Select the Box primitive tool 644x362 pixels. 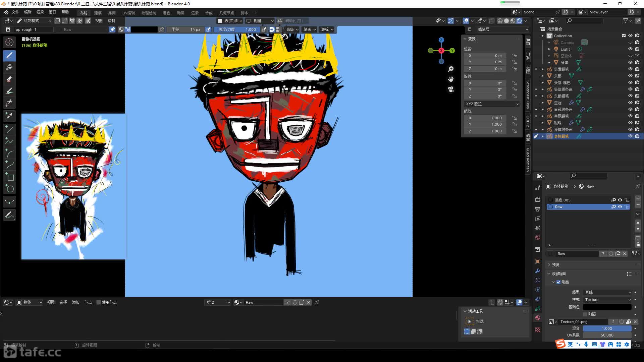(9, 177)
